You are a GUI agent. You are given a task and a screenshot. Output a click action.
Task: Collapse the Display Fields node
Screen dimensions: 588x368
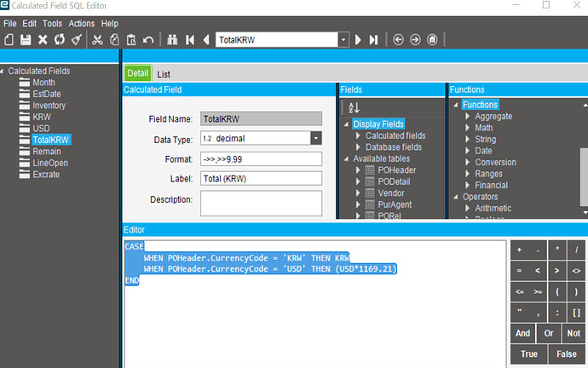pos(347,124)
